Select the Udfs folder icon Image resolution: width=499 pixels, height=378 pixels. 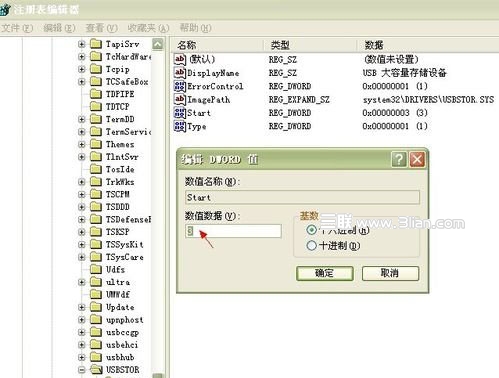point(96,269)
